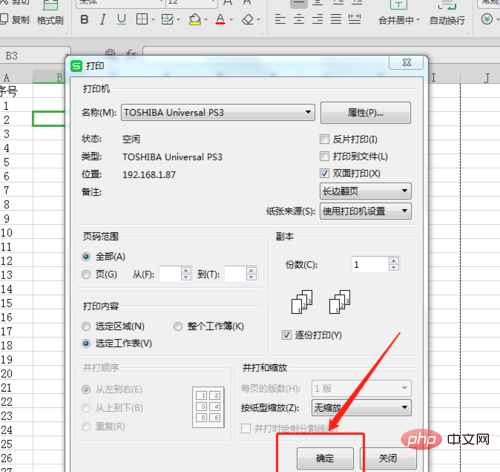Apply yellow fill color bucket

(195, 19)
